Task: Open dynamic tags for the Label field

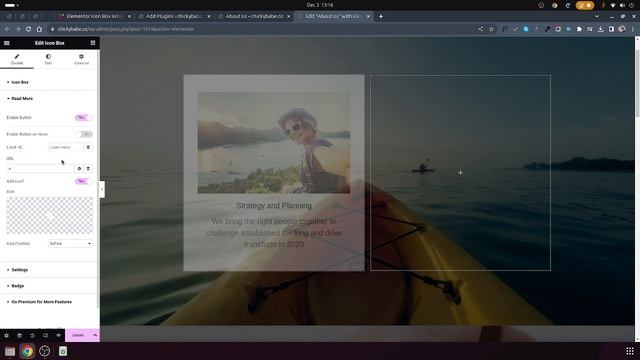Action: (88, 147)
